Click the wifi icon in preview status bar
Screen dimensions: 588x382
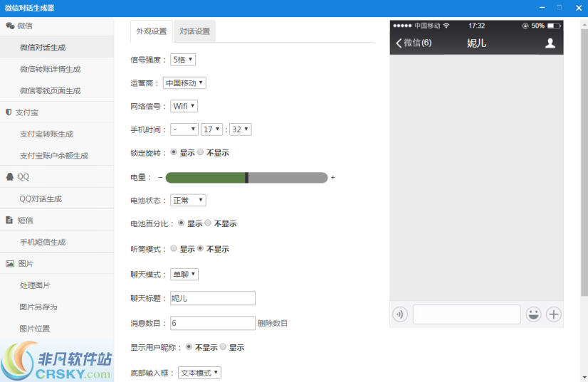click(x=446, y=26)
